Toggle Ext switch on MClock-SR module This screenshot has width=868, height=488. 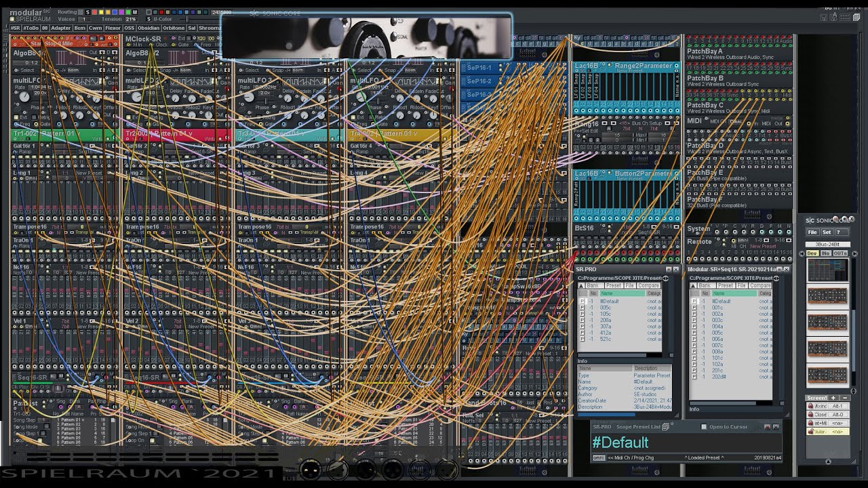pos(189,38)
